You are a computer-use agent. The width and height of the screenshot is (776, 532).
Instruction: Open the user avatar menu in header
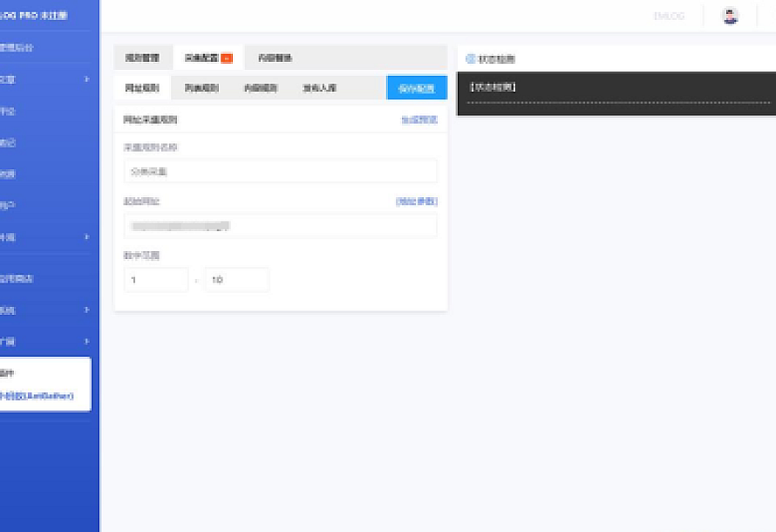coord(730,16)
